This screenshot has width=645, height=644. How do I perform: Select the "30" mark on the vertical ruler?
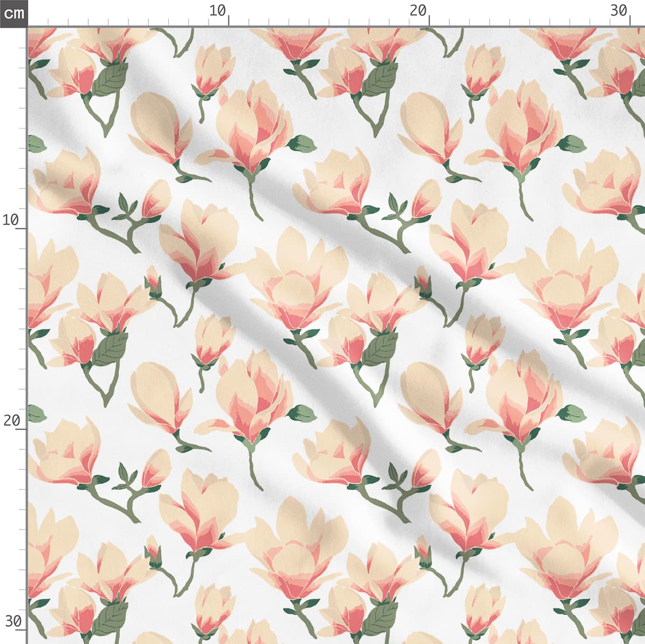pos(13,621)
